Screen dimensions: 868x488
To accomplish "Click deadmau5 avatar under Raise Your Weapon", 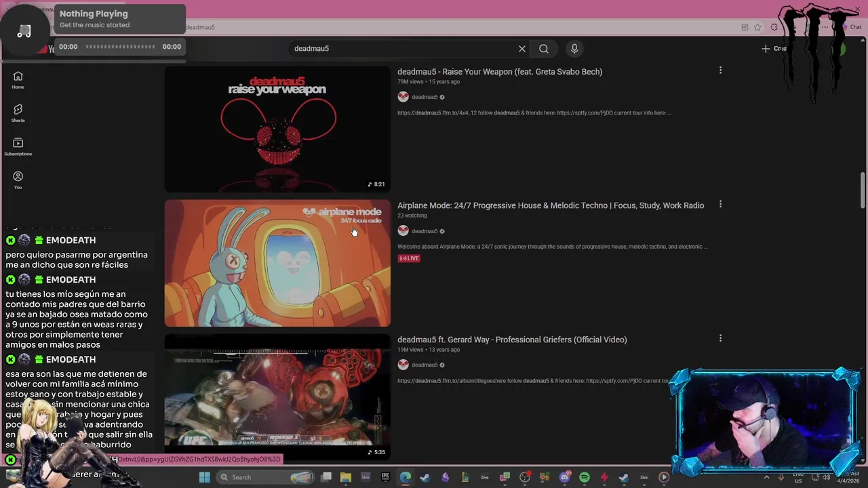I will (x=403, y=97).
